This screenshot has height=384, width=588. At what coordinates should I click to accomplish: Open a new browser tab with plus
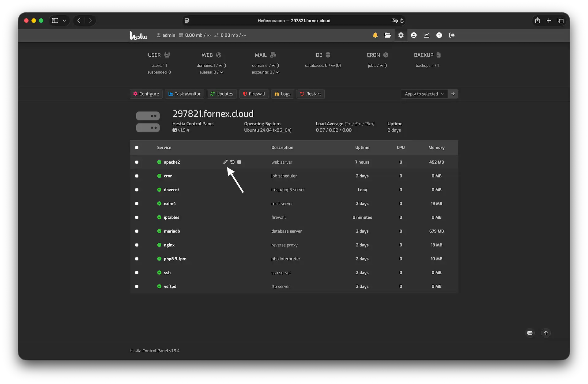click(x=549, y=21)
